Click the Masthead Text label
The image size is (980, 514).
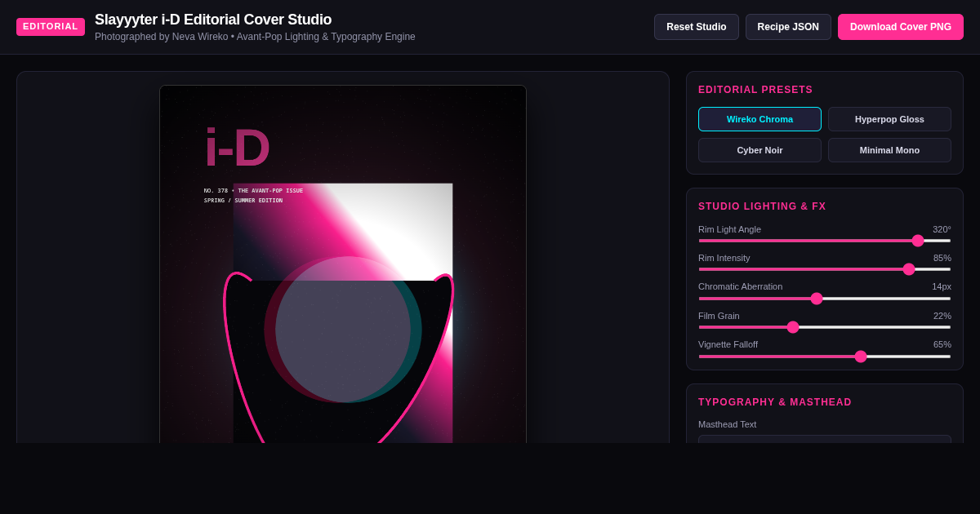[x=728, y=424]
